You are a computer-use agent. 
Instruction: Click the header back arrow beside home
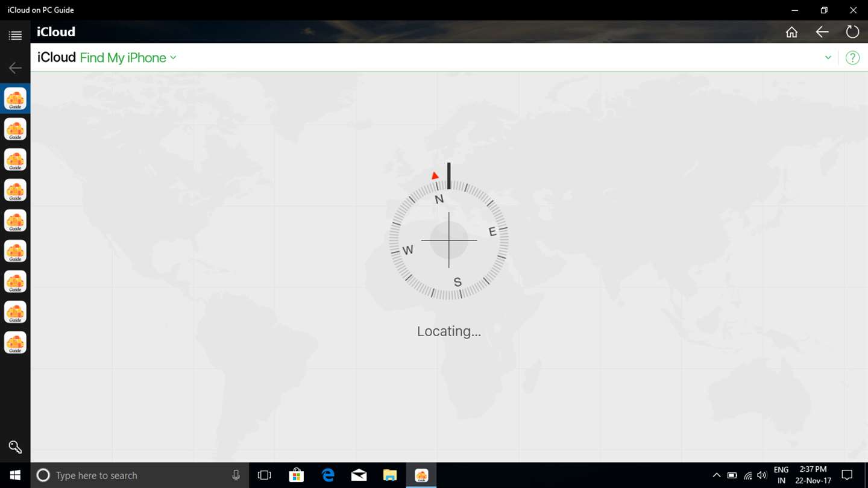click(822, 32)
